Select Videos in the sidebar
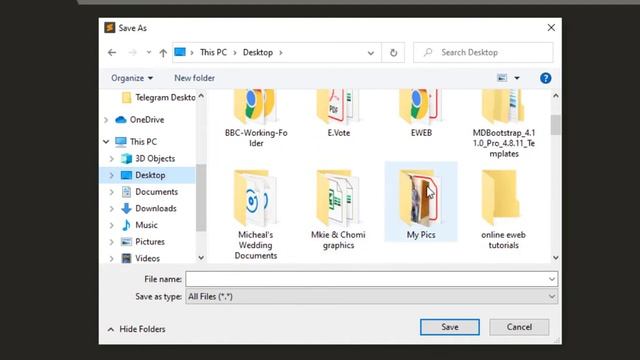The width and height of the screenshot is (640, 360). pos(141,258)
